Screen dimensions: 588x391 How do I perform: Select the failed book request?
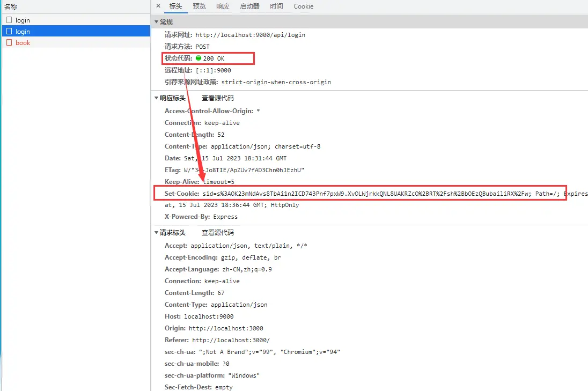point(76,43)
